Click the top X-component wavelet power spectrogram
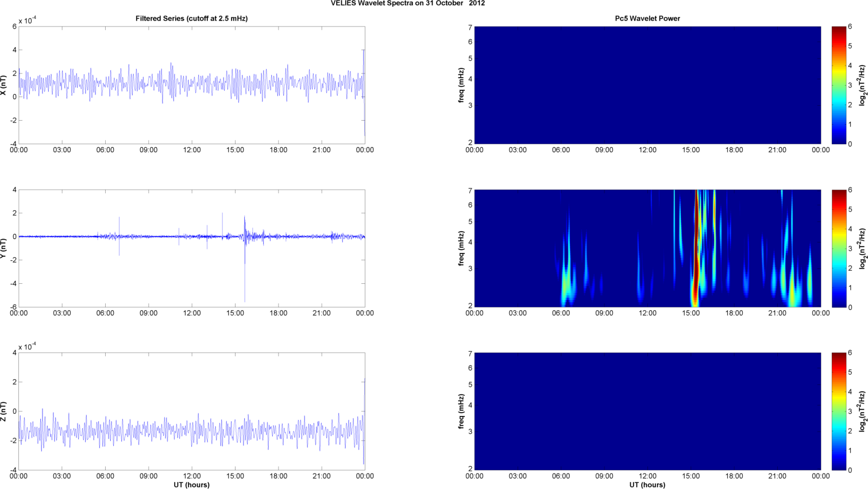 [x=647, y=85]
